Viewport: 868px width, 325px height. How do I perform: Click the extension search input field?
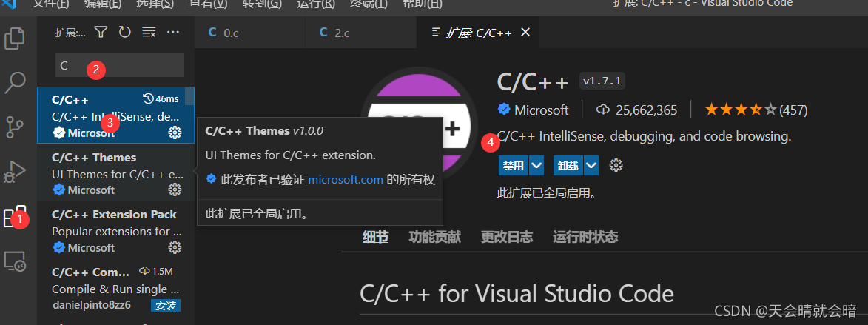[119, 65]
